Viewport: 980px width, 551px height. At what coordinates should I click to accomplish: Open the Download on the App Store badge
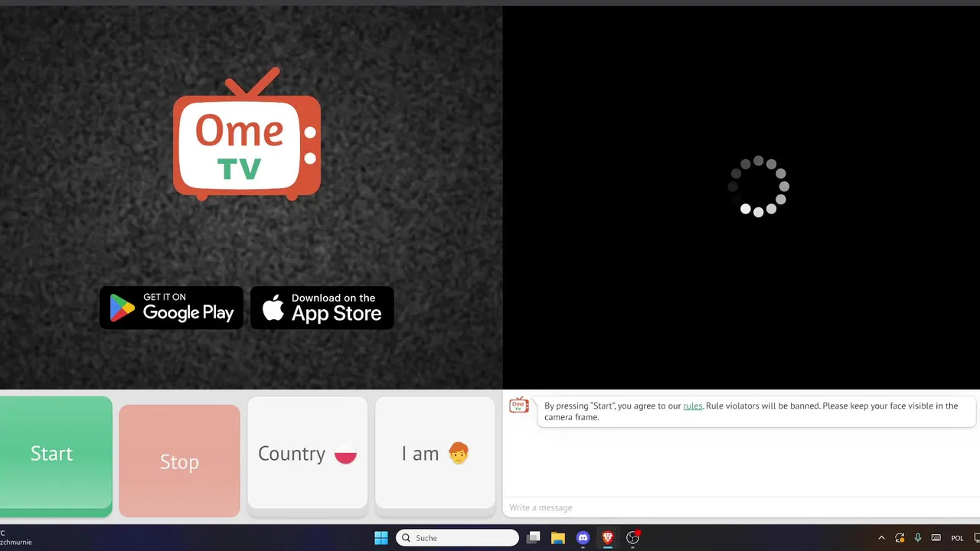[322, 308]
